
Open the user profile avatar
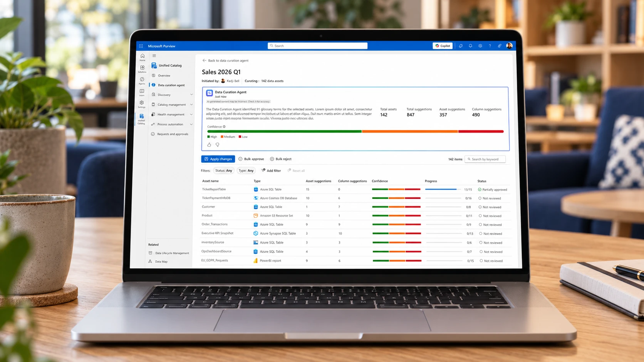click(509, 46)
